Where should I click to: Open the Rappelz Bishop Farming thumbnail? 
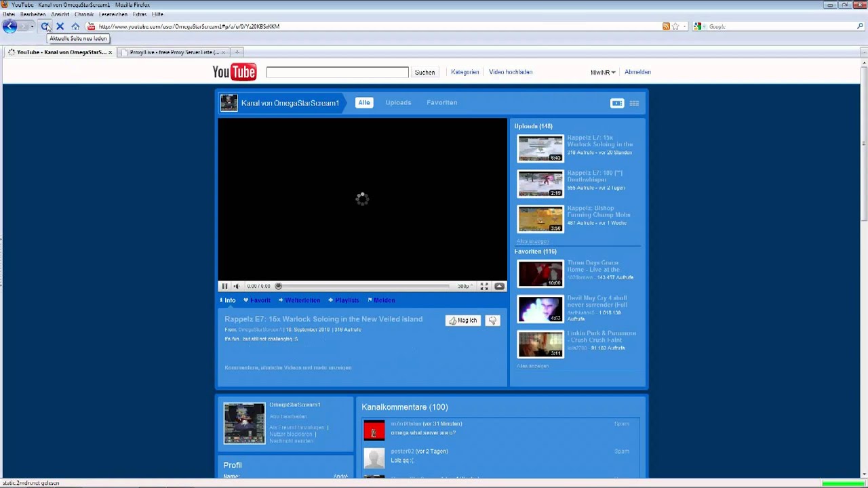(x=540, y=219)
